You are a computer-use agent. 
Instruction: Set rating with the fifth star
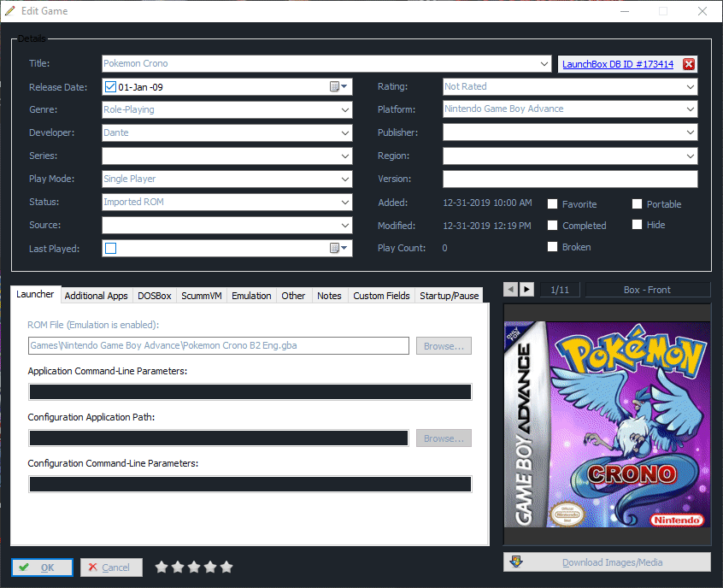(226, 567)
